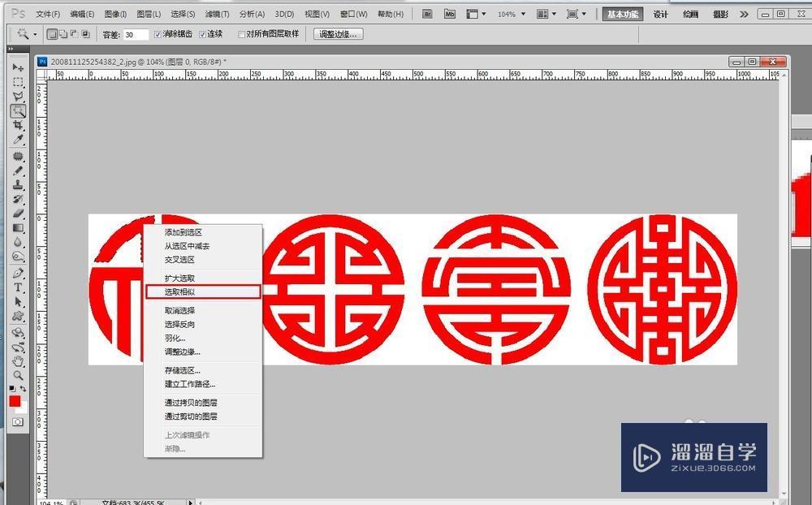Select the Magic Wand tool in toolbox
Viewport: 812px width, 505px height.
point(18,110)
